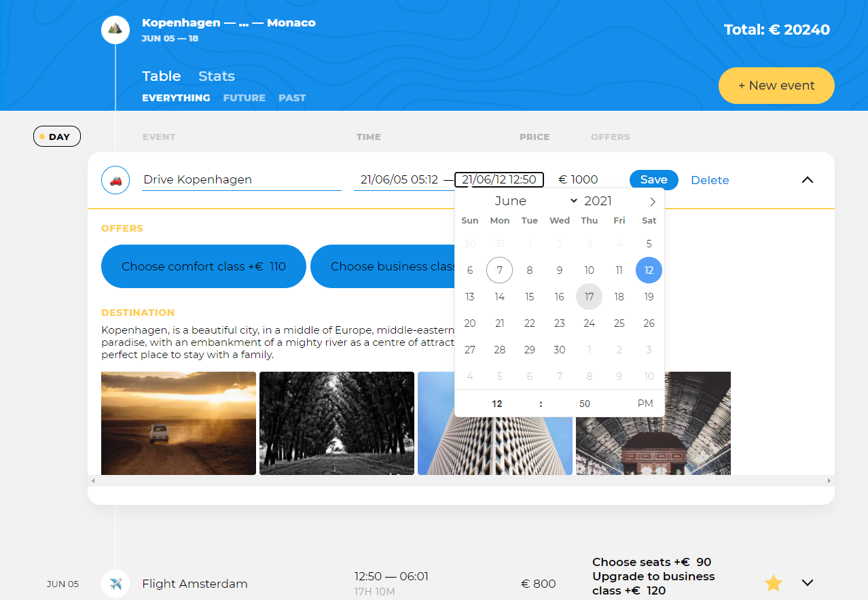Save the Drive Kopenhagen event
Viewport: 868px width, 600px height.
point(654,180)
